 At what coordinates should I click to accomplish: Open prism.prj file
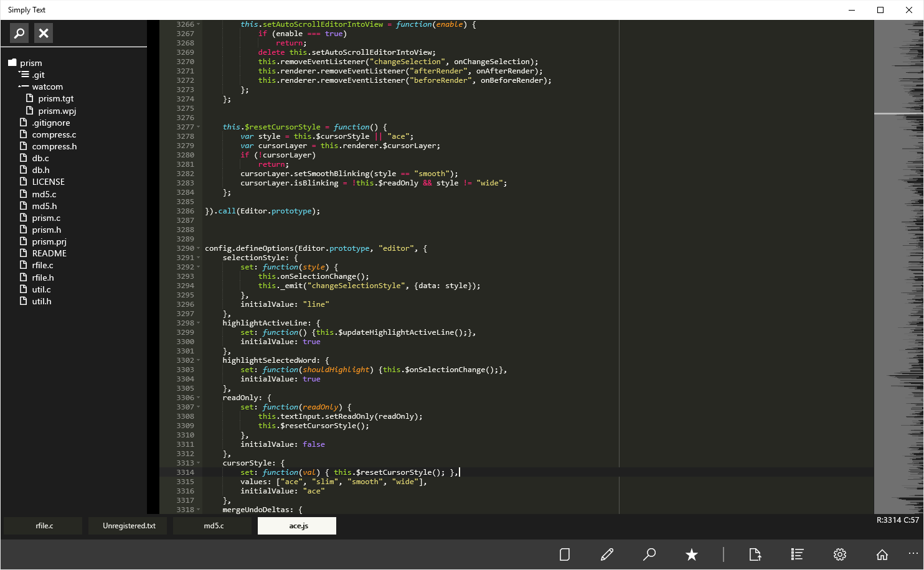pos(49,241)
